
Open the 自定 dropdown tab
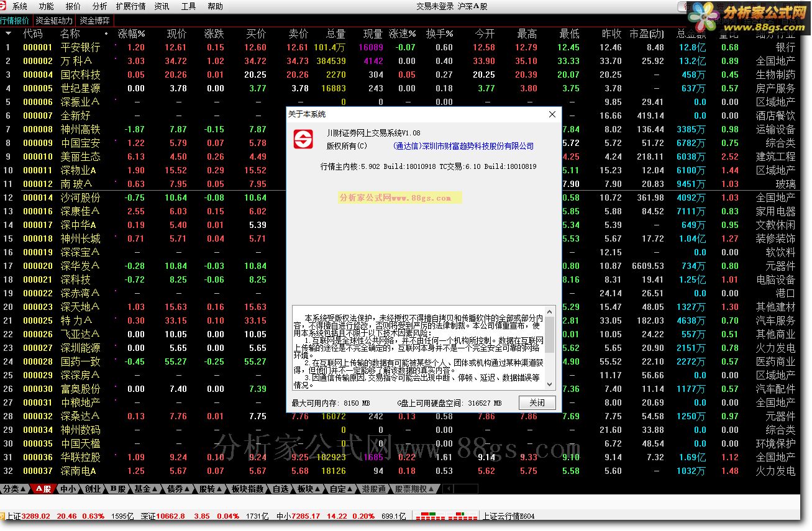pos(342,489)
